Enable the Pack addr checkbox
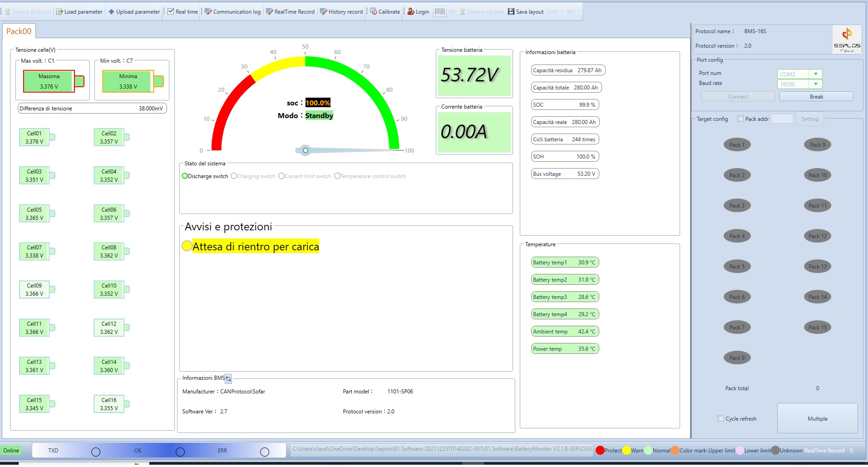Image resolution: width=868 pixels, height=467 pixels. click(740, 119)
